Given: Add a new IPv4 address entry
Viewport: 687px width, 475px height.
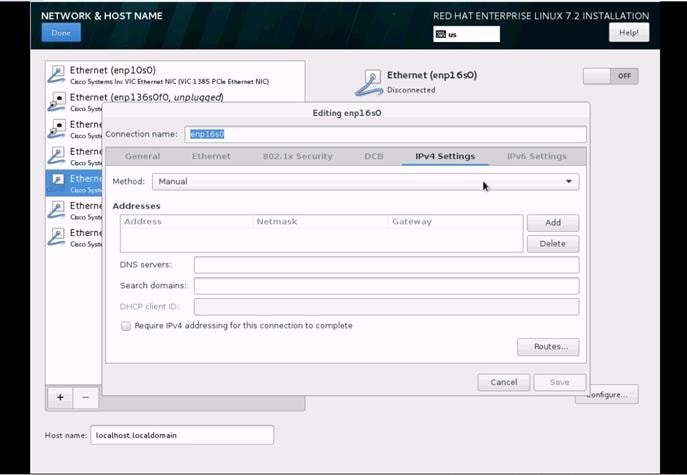Looking at the screenshot, I should (553, 223).
